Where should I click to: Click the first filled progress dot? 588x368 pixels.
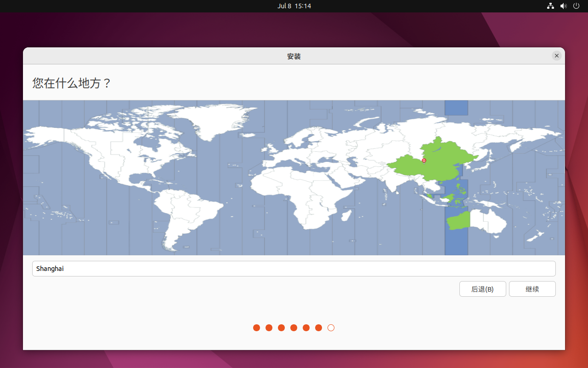pyautogui.click(x=256, y=328)
